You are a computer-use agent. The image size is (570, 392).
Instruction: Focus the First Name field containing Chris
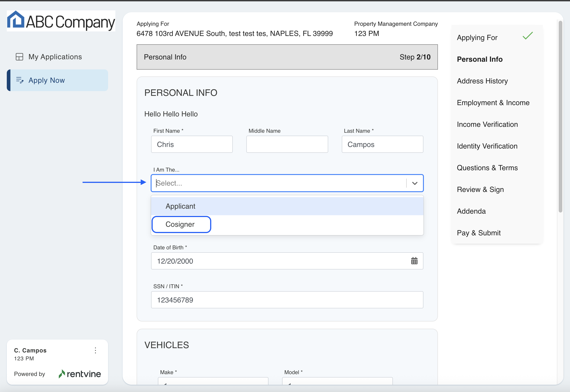coord(192,144)
